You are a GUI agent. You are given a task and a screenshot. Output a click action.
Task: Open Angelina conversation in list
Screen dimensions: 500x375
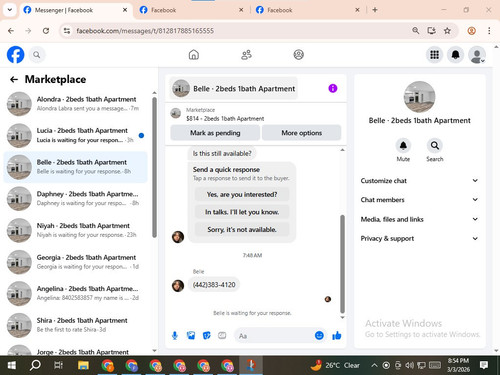pos(76,293)
